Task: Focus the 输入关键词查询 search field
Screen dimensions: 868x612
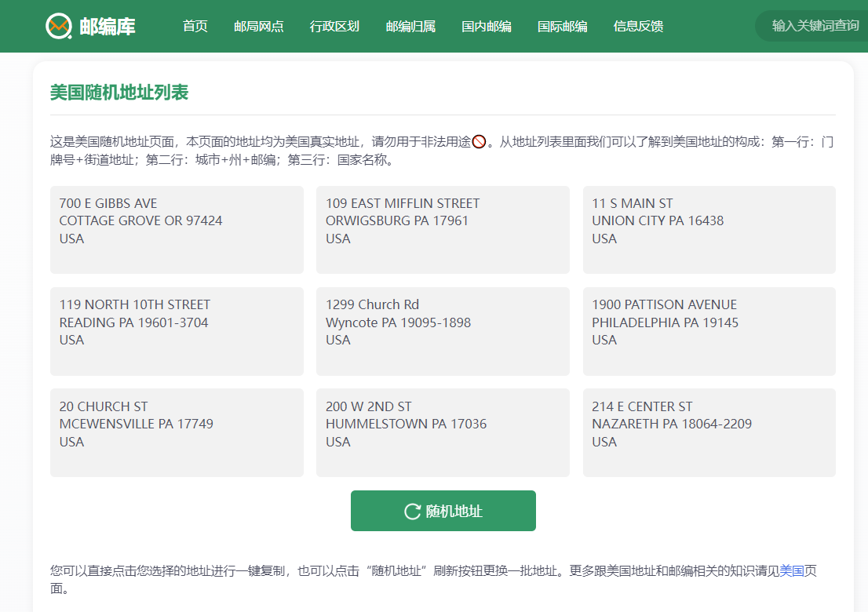Action: [x=815, y=26]
